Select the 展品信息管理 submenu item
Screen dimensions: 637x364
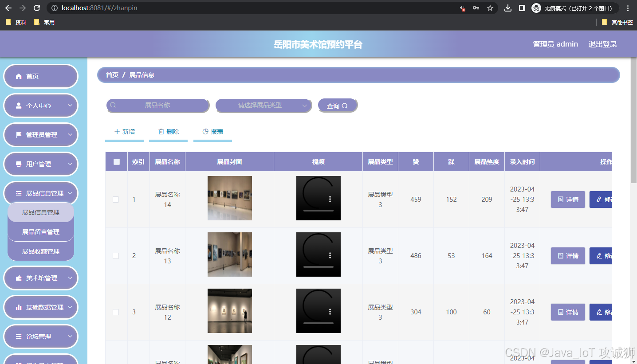pos(41,212)
